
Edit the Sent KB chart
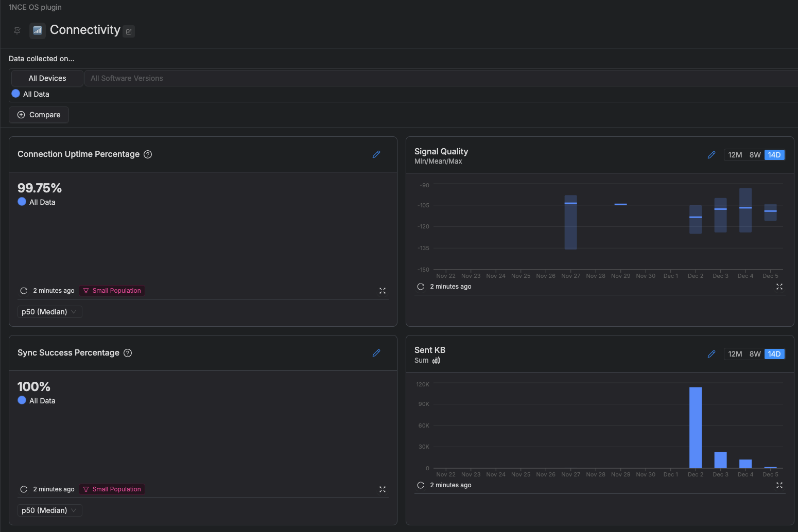tap(712, 354)
